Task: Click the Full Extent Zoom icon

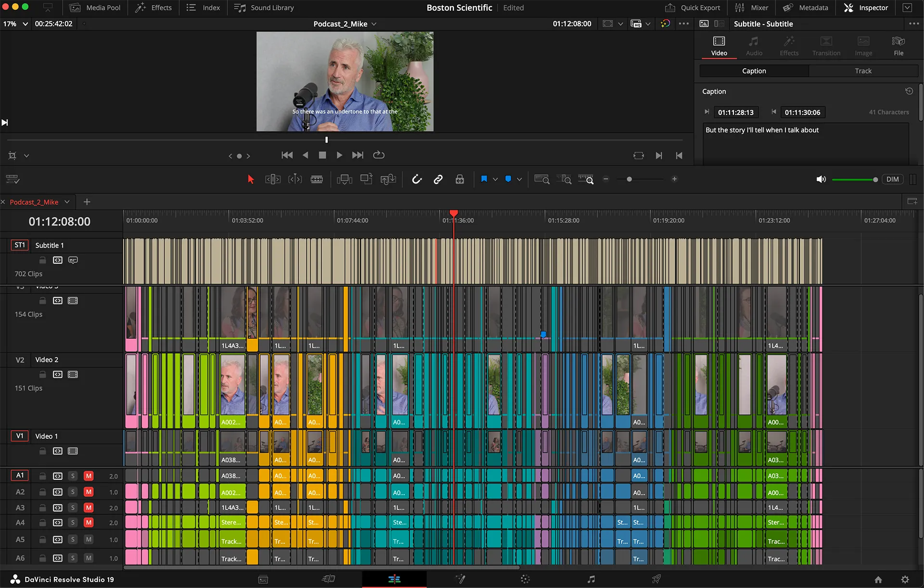Action: (x=542, y=179)
